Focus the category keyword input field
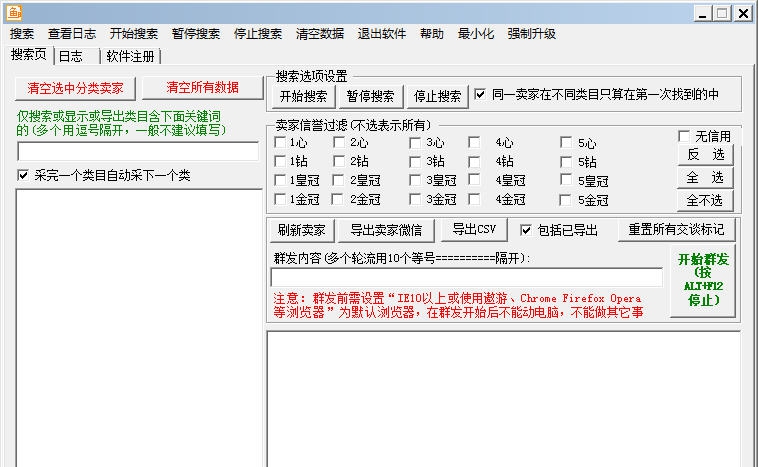 (138, 151)
